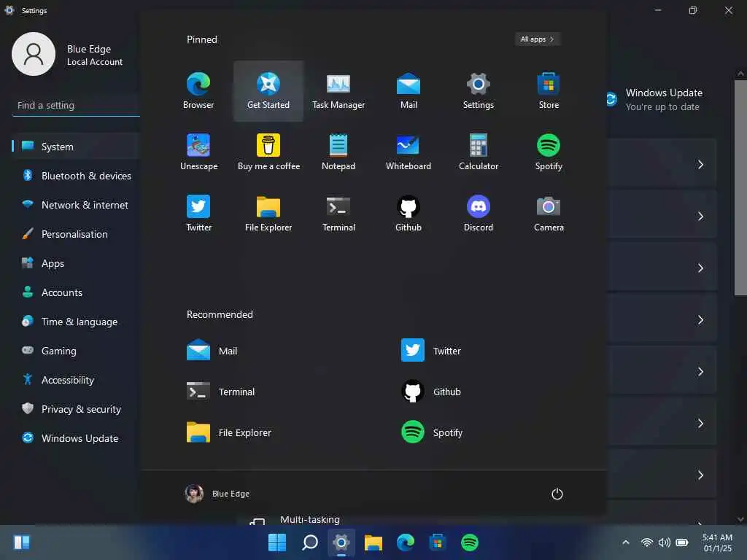Open Widgets panel on taskbar
The height and width of the screenshot is (560, 747).
coord(22,542)
